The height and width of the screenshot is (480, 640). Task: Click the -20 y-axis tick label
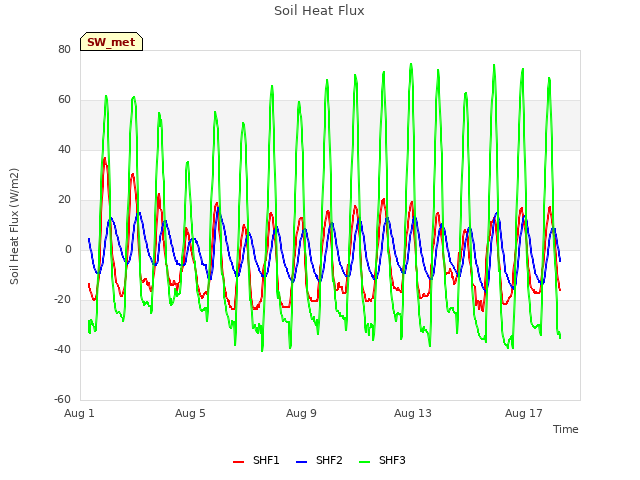[62, 300]
